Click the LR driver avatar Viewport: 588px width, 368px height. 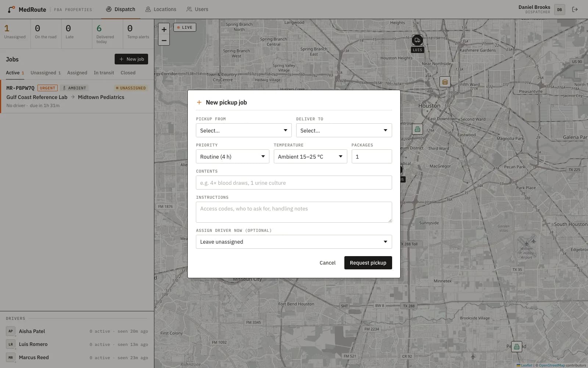point(11,344)
